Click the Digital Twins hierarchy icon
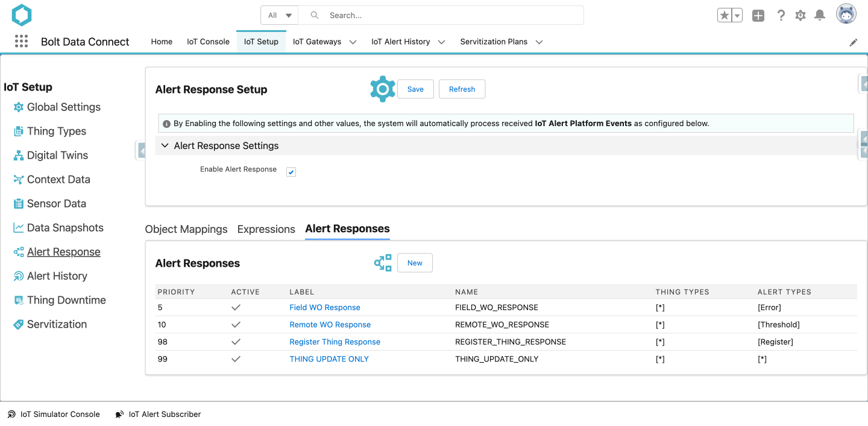This screenshot has height=426, width=868. [x=19, y=155]
